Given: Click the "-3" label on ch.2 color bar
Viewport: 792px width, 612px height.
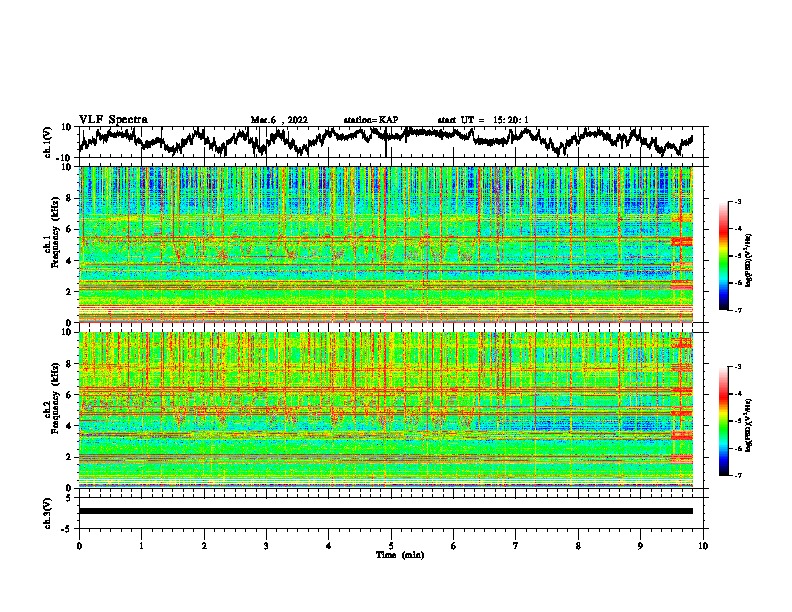Looking at the screenshot, I should point(738,366).
